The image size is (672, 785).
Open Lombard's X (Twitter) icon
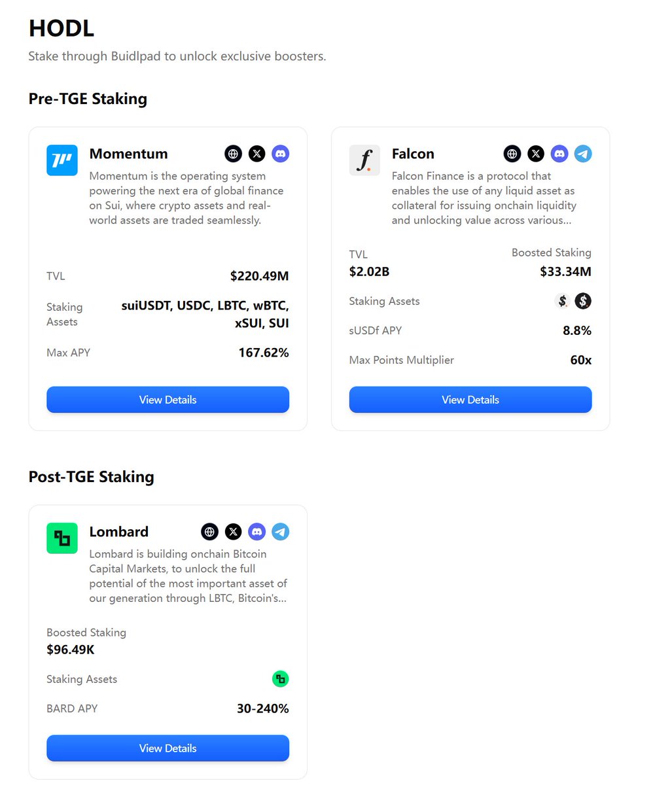click(x=233, y=532)
